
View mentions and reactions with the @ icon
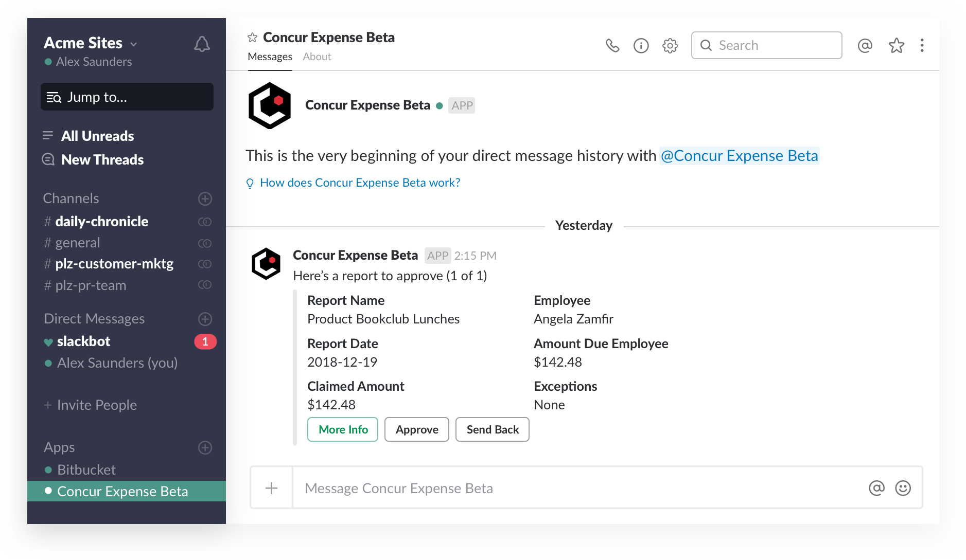tap(865, 45)
